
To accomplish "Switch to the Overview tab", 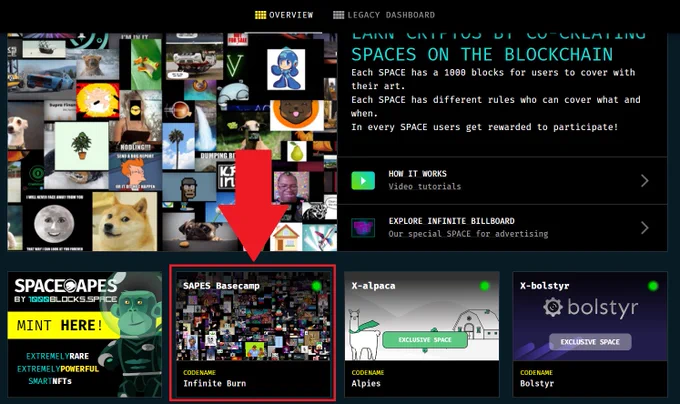I will coord(284,15).
